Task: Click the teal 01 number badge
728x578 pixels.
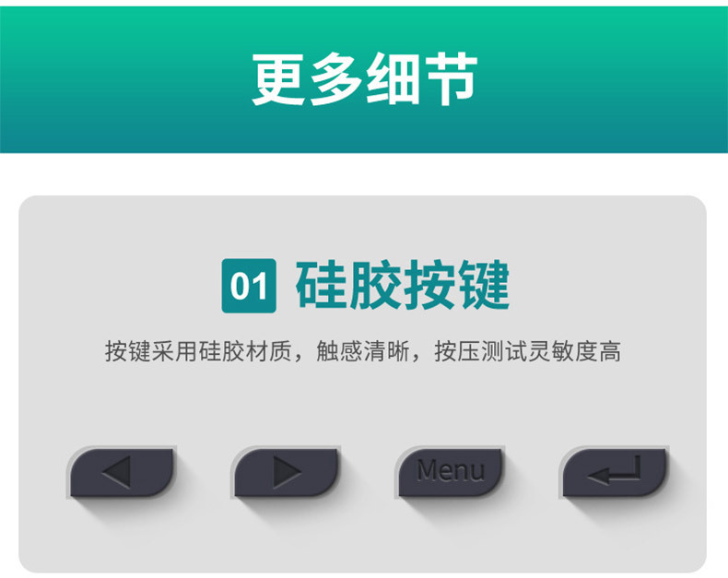Action: [x=249, y=286]
